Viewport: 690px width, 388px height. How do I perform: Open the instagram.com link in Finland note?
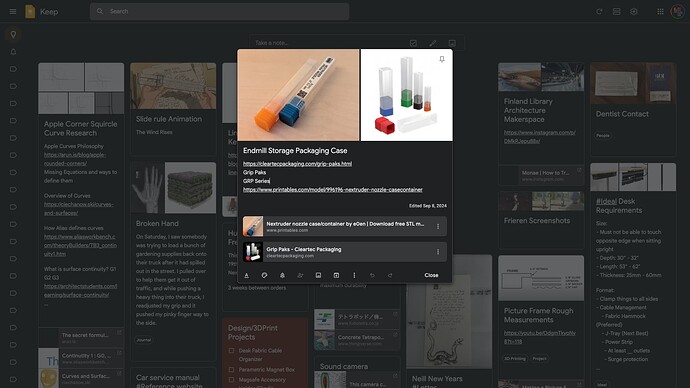point(540,137)
